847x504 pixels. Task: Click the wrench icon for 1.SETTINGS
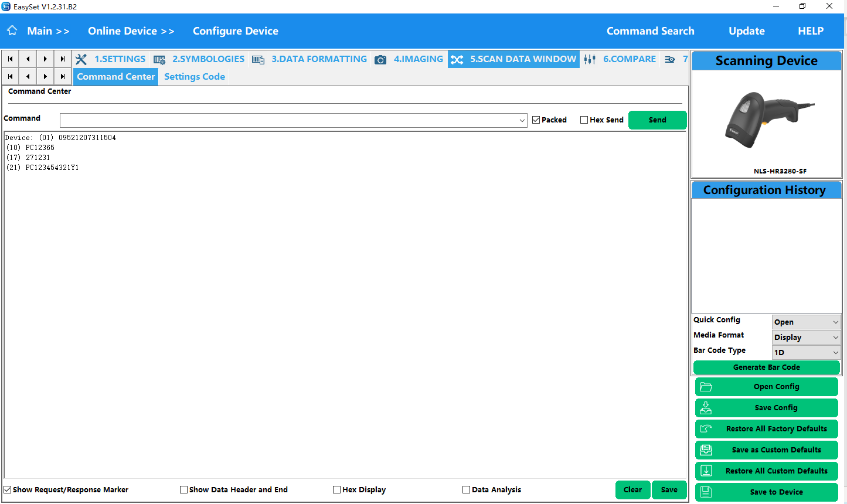click(81, 59)
